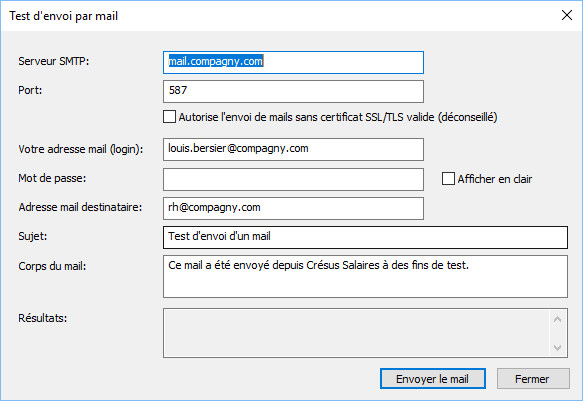The height and width of the screenshot is (401, 583).
Task: Click the dialog title bar text
Action: coord(64,16)
